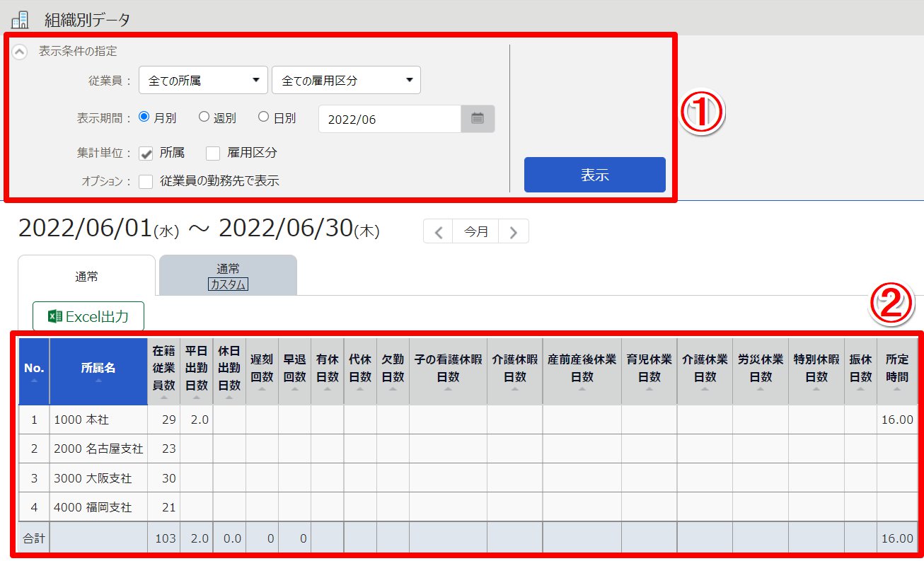Viewport: 924px width, 561px height.
Task: Click the 2022/06 date input field
Action: coord(390,119)
